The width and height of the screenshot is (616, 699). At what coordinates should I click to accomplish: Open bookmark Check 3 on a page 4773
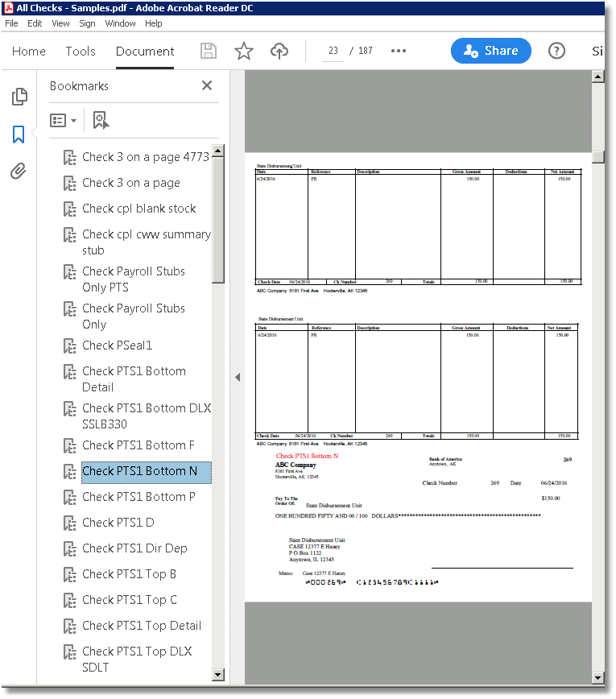coord(146,157)
